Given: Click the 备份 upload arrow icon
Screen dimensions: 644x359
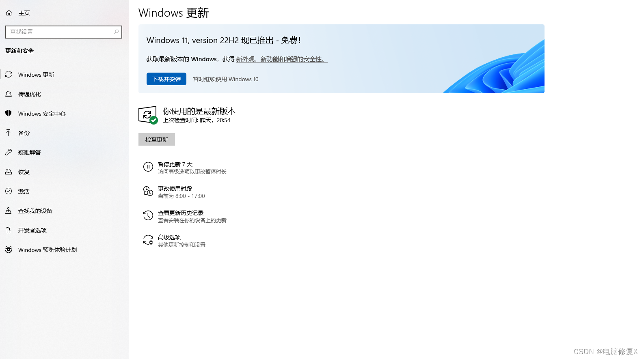Looking at the screenshot, I should click(x=9, y=133).
